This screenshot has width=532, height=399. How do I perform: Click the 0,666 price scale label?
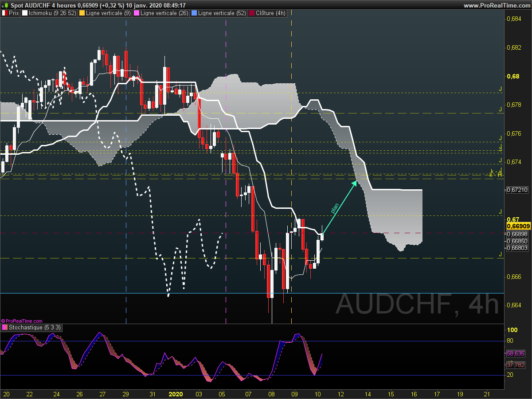pos(514,277)
